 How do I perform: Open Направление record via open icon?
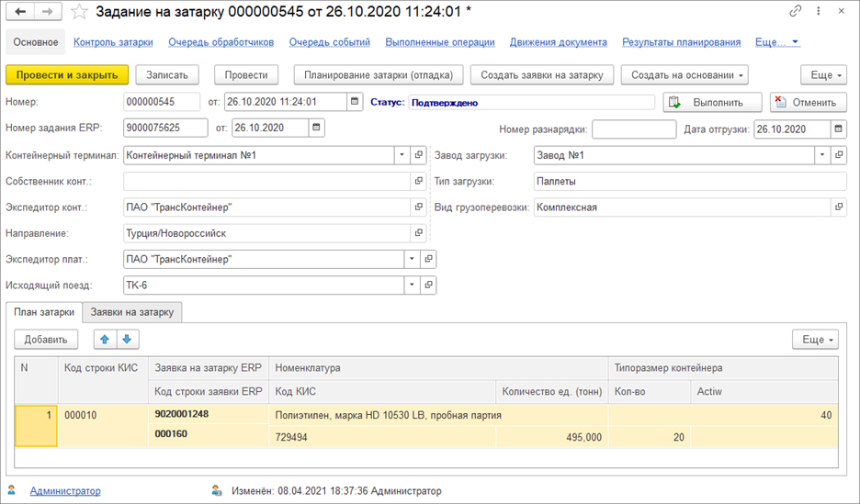point(418,233)
